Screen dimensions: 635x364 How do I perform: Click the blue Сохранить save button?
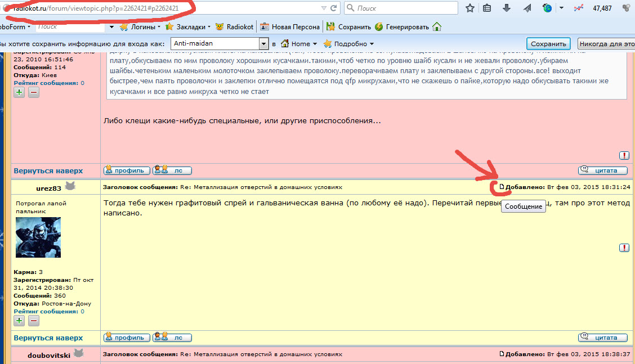(548, 44)
